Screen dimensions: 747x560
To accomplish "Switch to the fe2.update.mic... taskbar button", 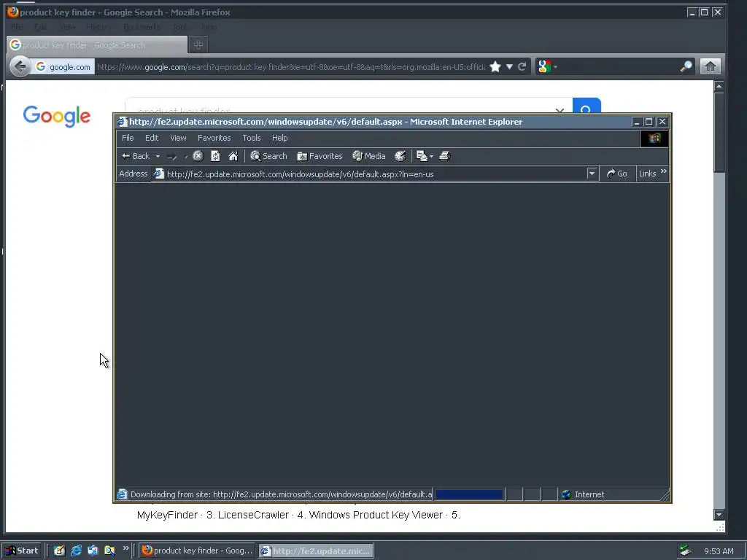I will click(317, 551).
